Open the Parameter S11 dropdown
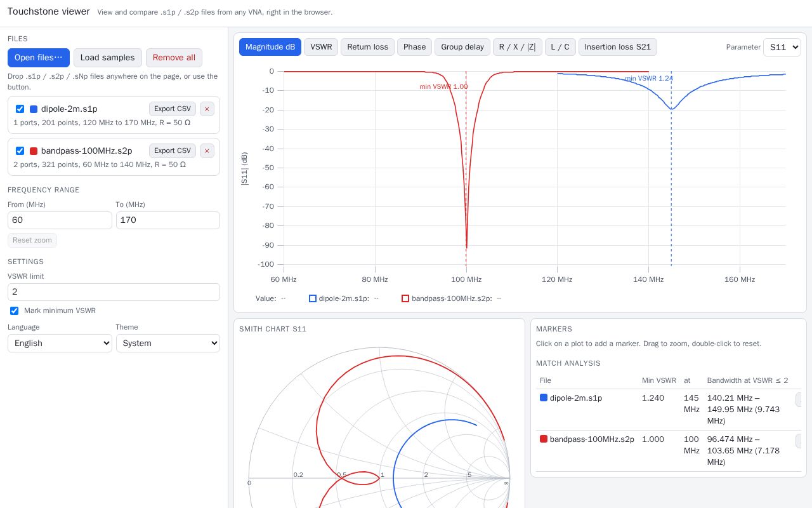This screenshot has width=812, height=508. 782,47
